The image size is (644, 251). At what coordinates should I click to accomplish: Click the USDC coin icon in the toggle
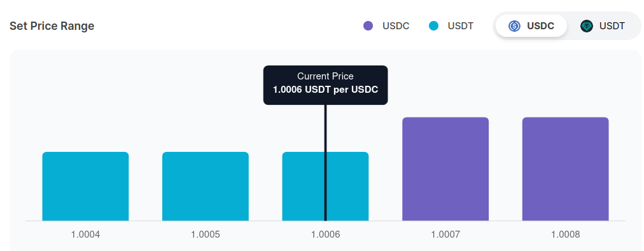click(514, 26)
